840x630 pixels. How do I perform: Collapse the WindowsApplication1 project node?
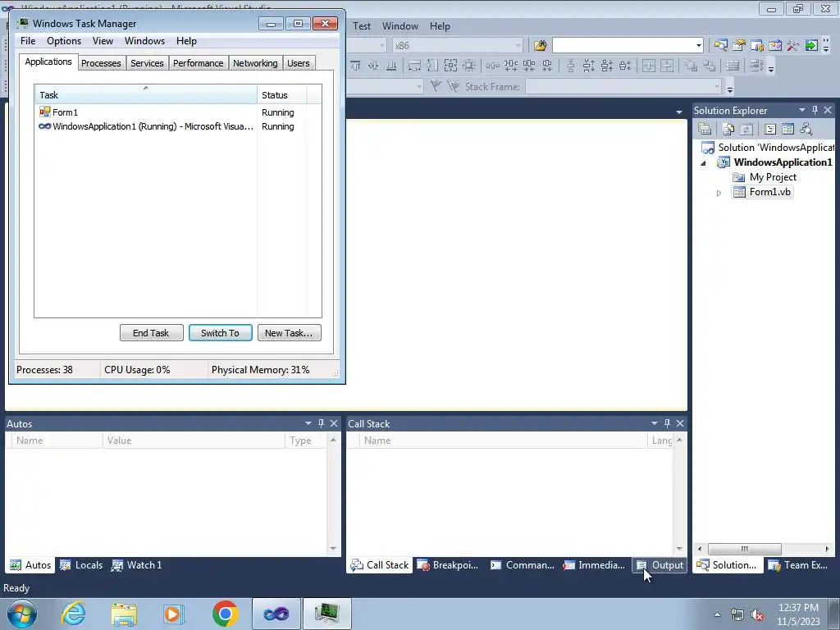point(703,163)
